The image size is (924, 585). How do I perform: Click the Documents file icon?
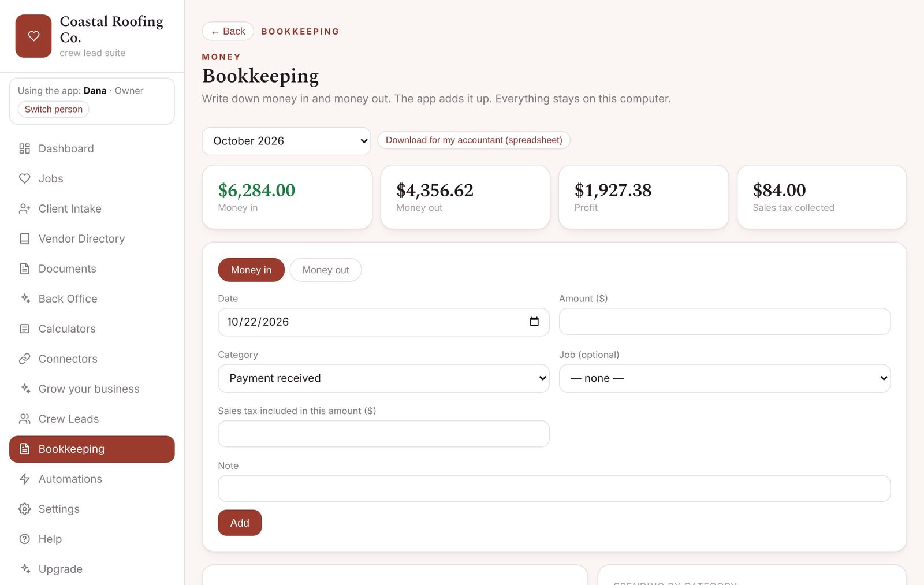pyautogui.click(x=24, y=269)
